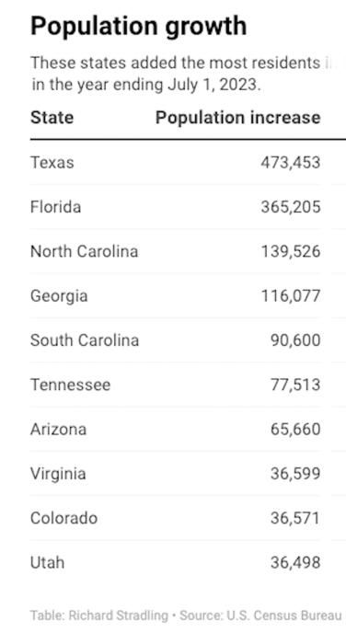Click Texas population value 473,453

[291, 163]
